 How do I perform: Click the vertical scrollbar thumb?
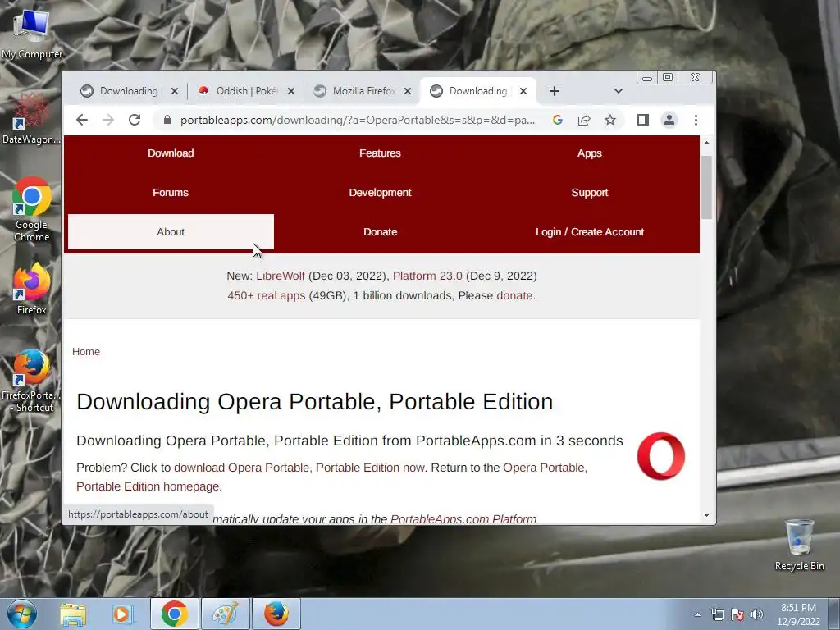[706, 188]
